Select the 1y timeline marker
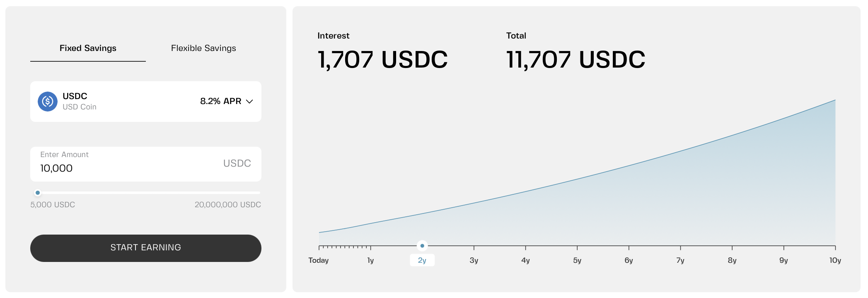The image size is (868, 298). (x=370, y=260)
